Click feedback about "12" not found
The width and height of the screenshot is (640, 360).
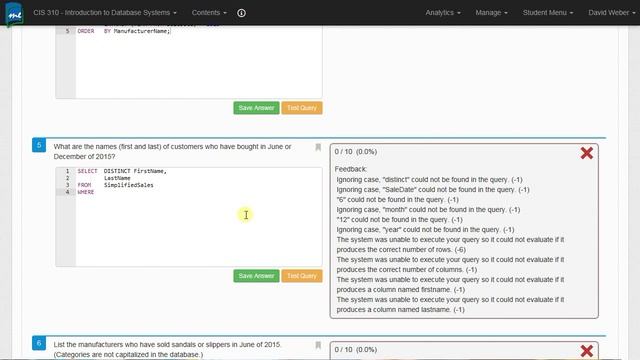click(399, 220)
